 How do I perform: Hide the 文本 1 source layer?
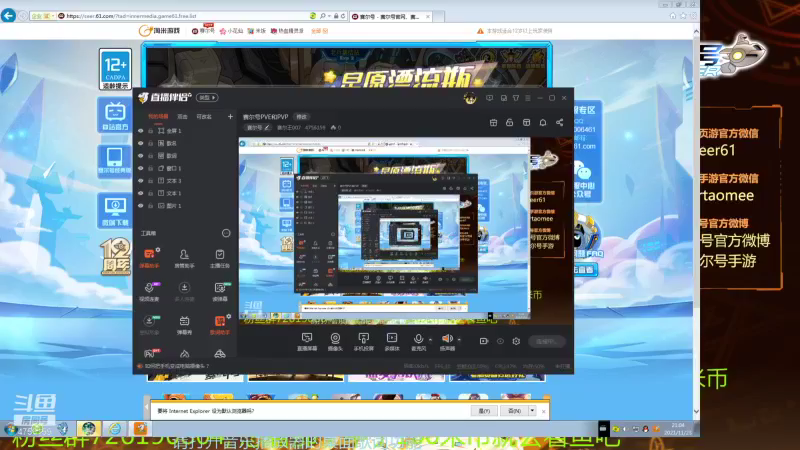141,193
